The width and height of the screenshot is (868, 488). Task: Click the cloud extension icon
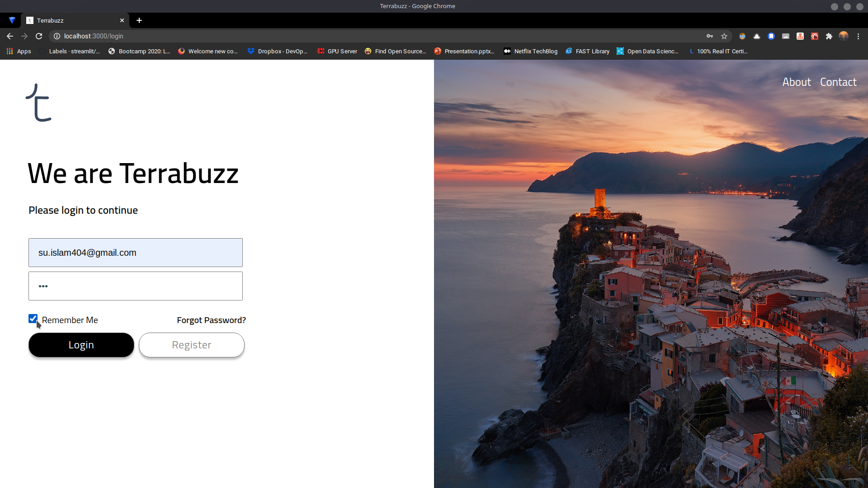pos(757,36)
